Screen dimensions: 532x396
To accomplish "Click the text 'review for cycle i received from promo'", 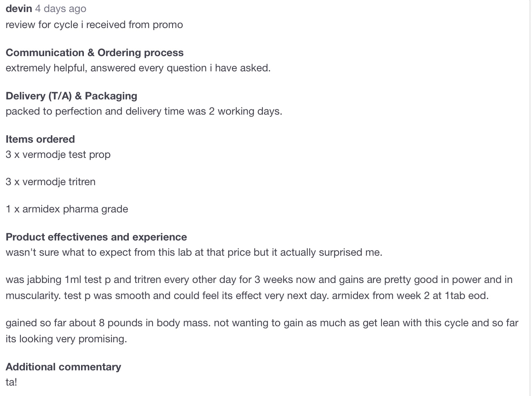I will [94, 25].
